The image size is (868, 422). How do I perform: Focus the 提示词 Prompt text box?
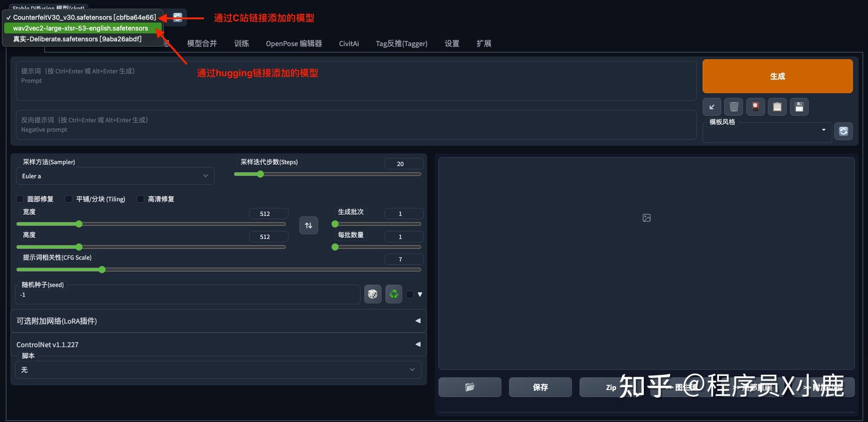point(356,81)
